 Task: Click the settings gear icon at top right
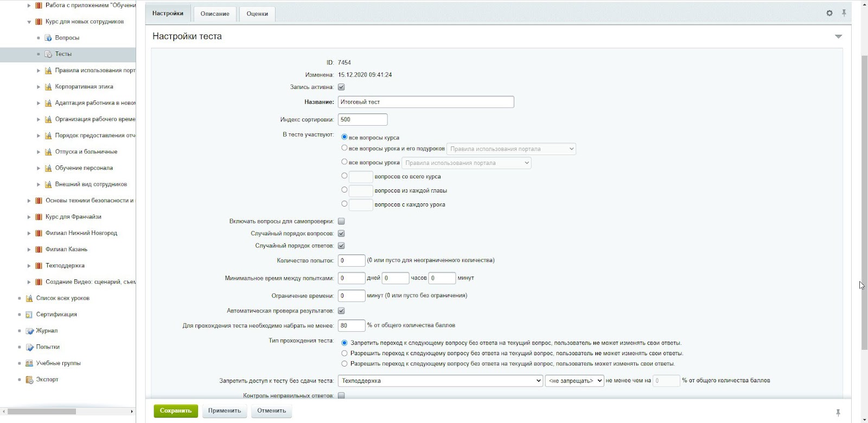click(829, 13)
